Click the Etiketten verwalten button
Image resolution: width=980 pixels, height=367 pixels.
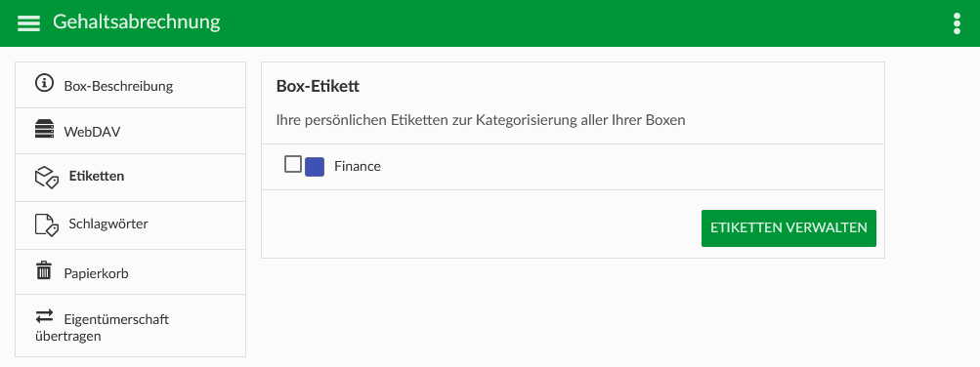click(788, 227)
